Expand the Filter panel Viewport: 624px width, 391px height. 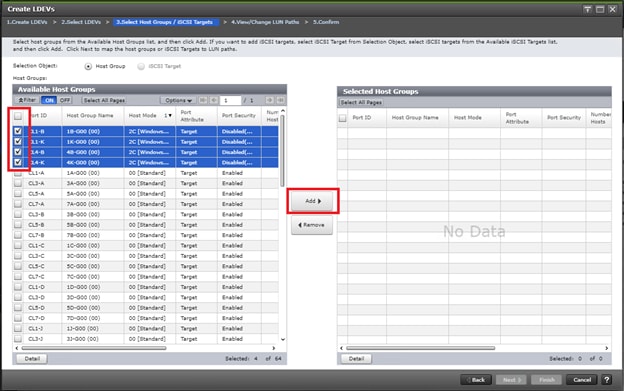pyautogui.click(x=27, y=100)
